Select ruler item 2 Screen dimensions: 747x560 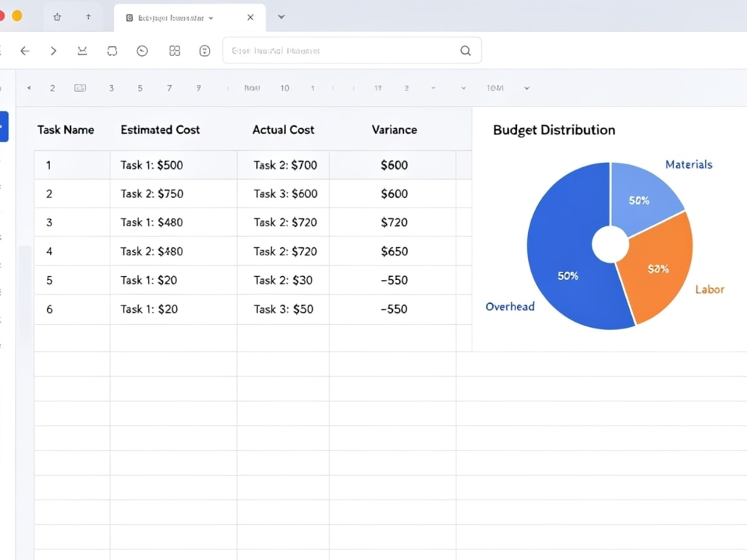[52, 88]
